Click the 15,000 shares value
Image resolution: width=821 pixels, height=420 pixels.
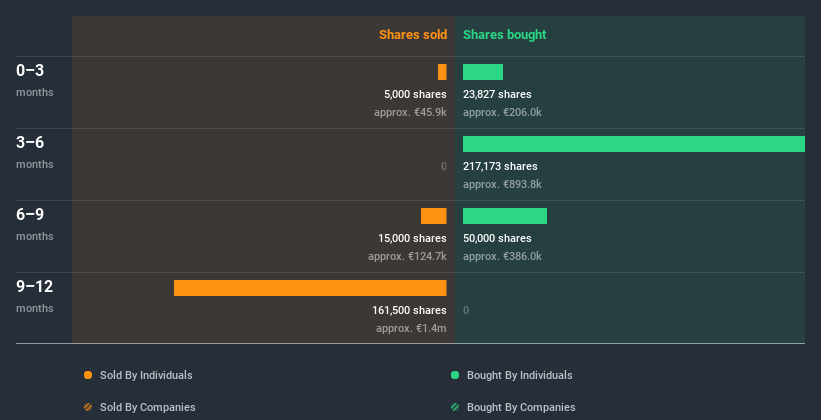[412, 238]
